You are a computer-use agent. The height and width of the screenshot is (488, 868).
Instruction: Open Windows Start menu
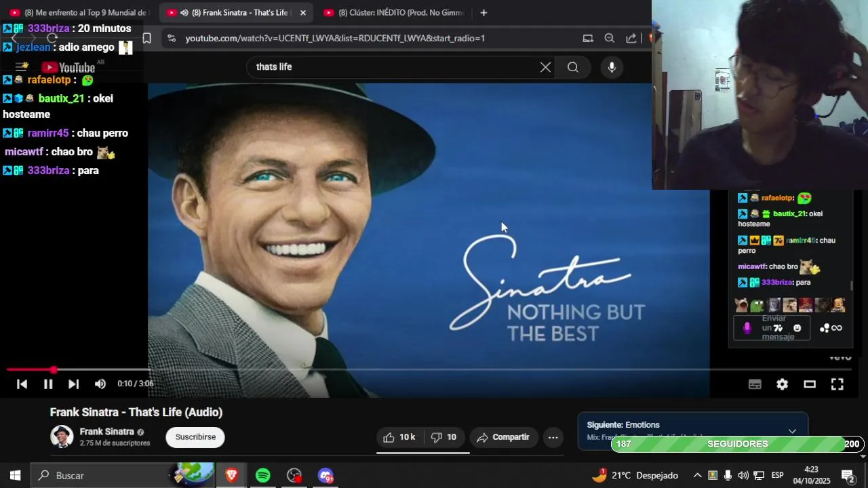point(15,476)
